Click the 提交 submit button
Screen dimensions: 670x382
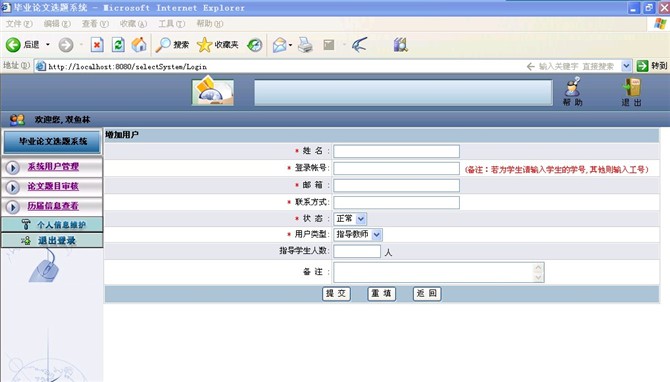pyautogui.click(x=336, y=294)
